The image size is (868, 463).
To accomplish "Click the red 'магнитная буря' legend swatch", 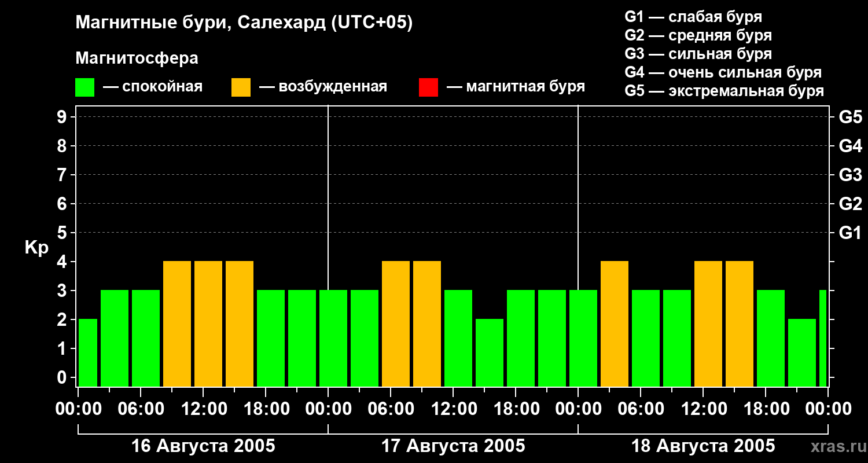I will 428,87.
